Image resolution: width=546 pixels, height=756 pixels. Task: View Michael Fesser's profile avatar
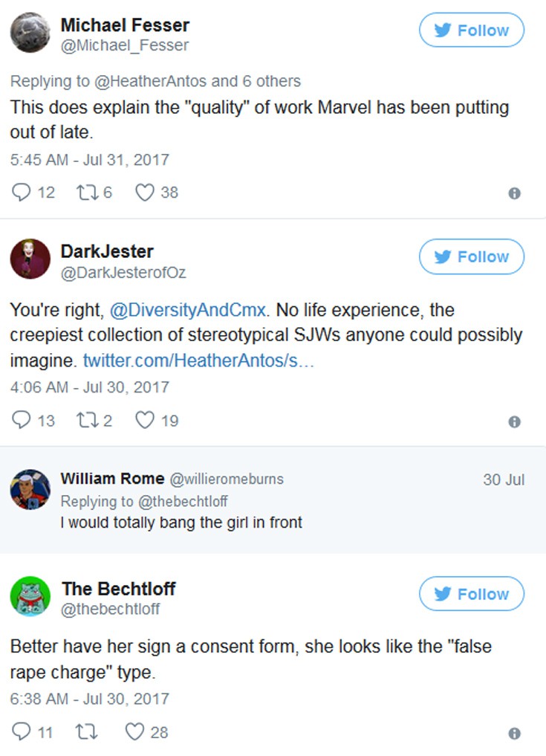[x=30, y=33]
